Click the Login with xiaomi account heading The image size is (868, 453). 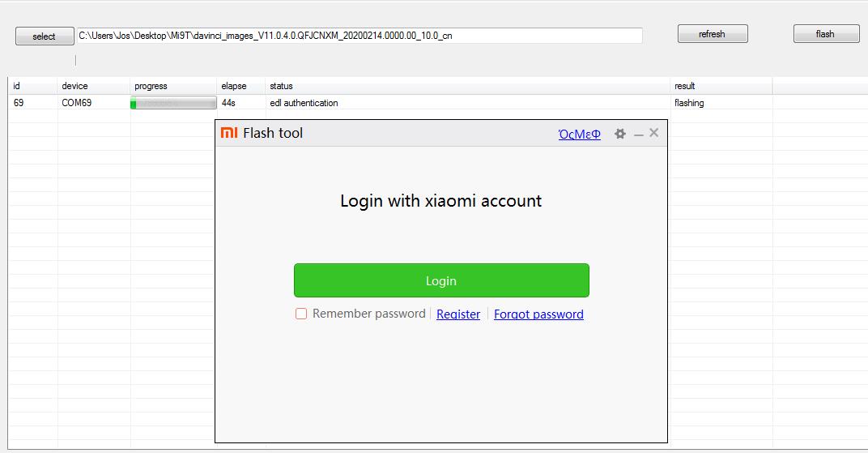(x=440, y=200)
